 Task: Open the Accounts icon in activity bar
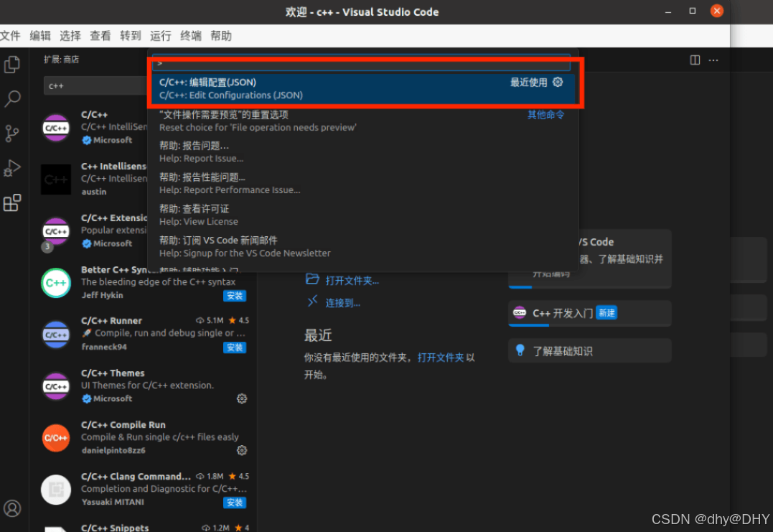[11, 508]
